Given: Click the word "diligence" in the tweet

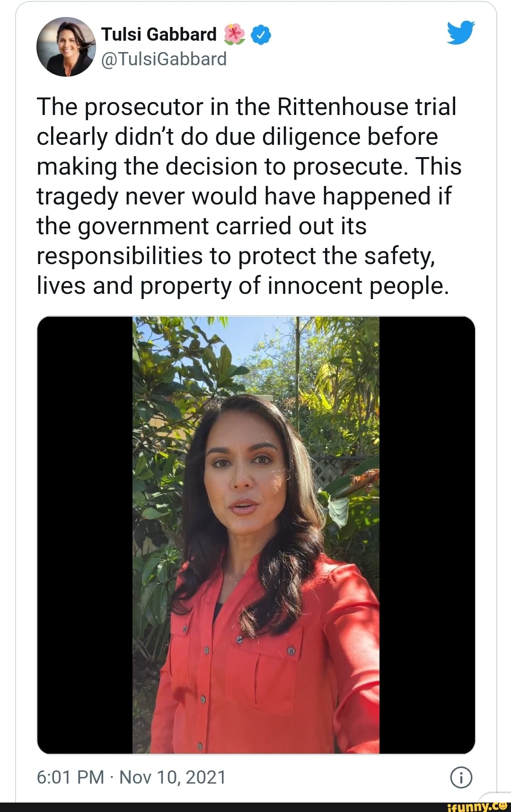Looking at the screenshot, I should (x=311, y=138).
